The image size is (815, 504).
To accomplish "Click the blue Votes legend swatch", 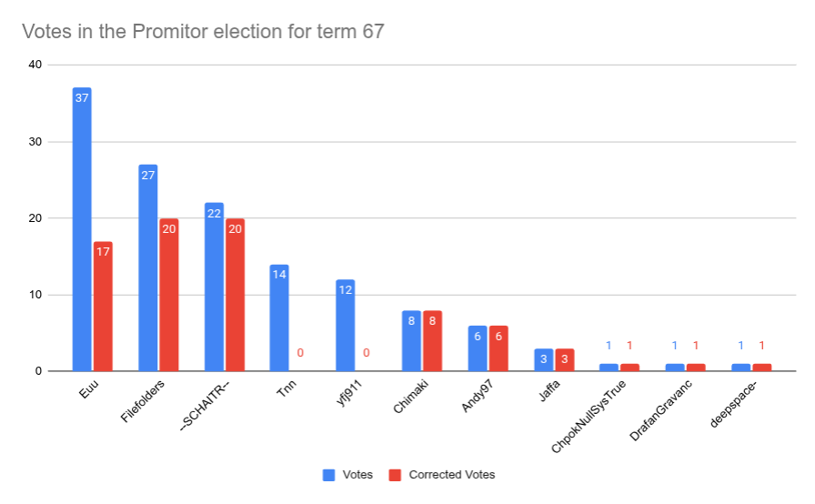I will click(329, 475).
